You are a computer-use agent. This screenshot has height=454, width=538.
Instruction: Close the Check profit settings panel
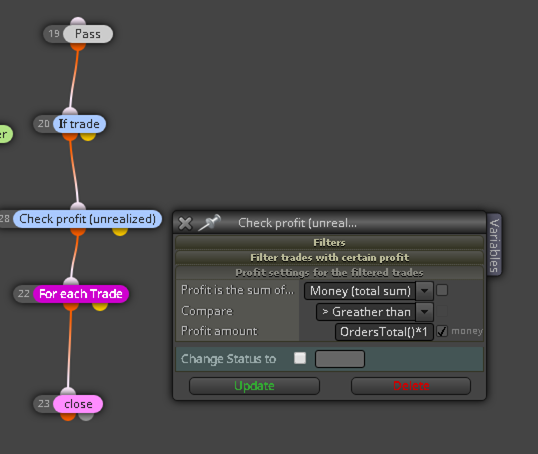[185, 223]
